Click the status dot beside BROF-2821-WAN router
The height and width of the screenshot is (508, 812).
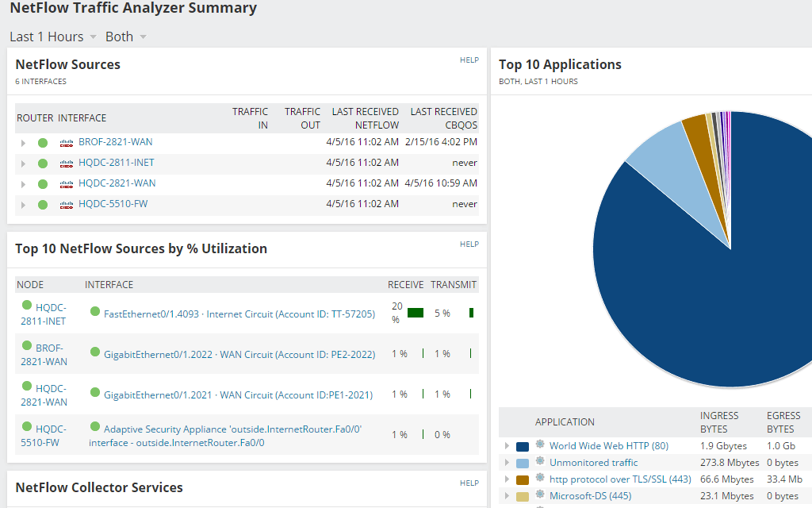coord(43,141)
